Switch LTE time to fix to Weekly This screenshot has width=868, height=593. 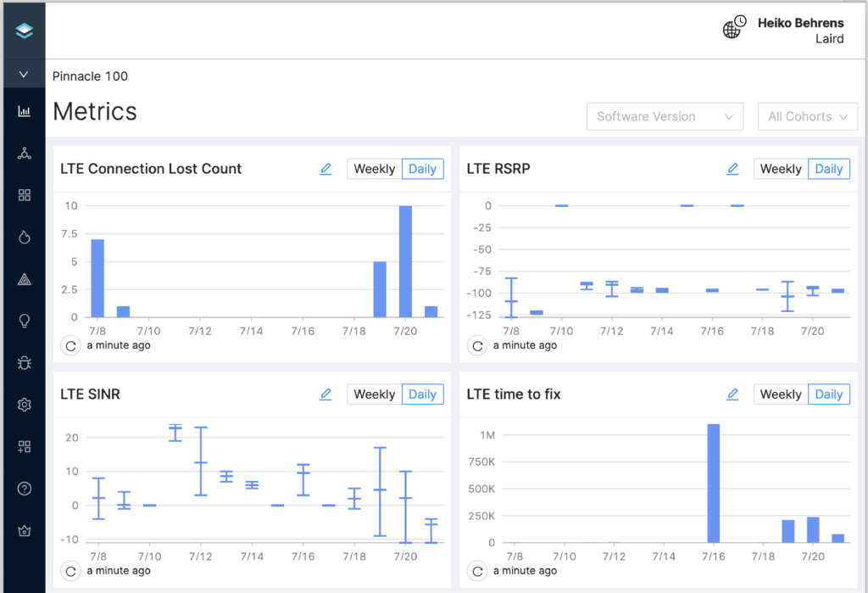click(x=781, y=394)
